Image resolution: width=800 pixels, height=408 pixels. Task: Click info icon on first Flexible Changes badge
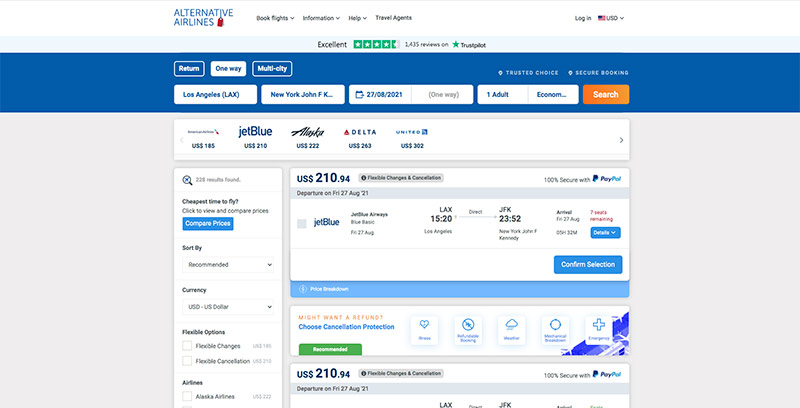(364, 178)
